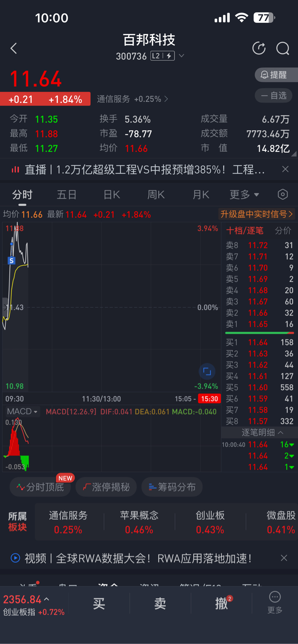This screenshot has height=644, width=298.
Task: Tap the 最高 11.88 value
Action: 46,134
